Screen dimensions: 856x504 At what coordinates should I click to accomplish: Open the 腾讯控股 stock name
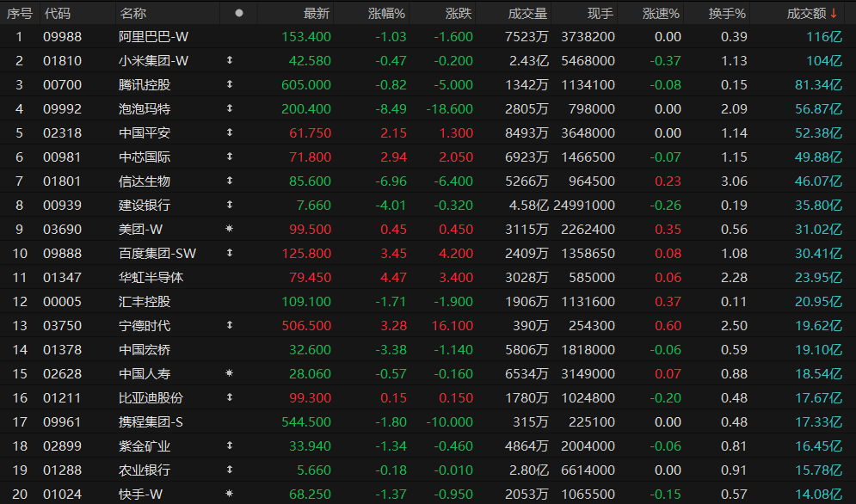click(x=145, y=84)
